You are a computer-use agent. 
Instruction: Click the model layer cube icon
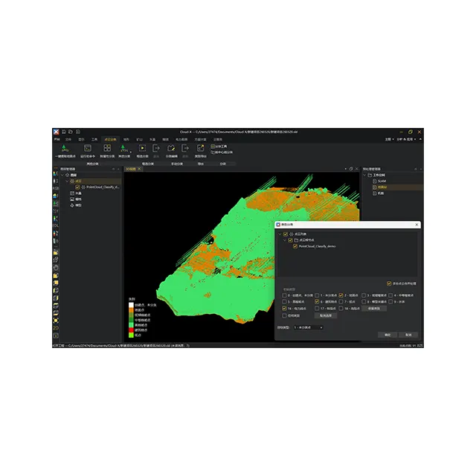pyautogui.click(x=72, y=205)
